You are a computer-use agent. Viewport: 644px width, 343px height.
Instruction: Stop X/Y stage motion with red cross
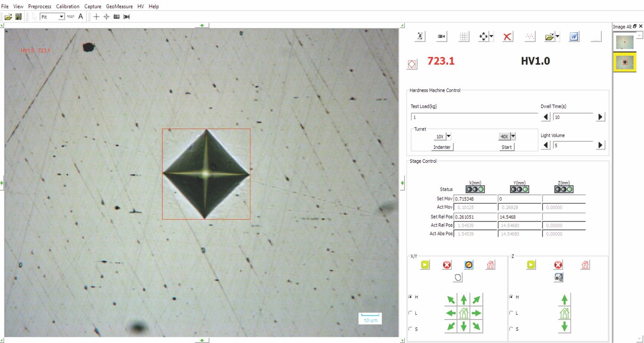point(447,265)
